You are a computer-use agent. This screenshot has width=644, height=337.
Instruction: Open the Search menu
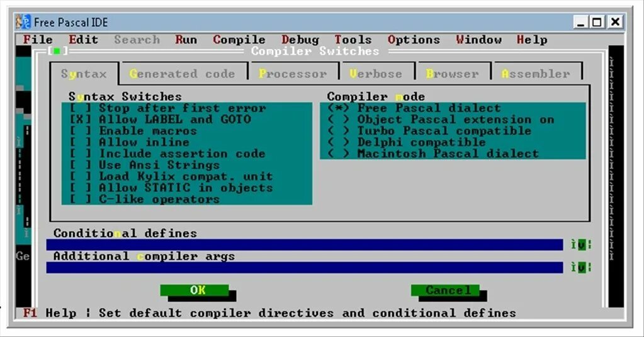[137, 40]
